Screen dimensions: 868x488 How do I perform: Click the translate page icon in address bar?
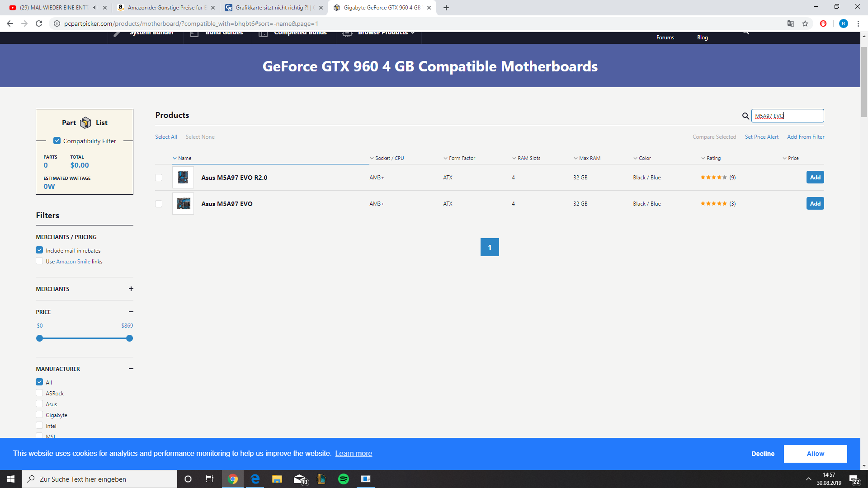pos(790,24)
